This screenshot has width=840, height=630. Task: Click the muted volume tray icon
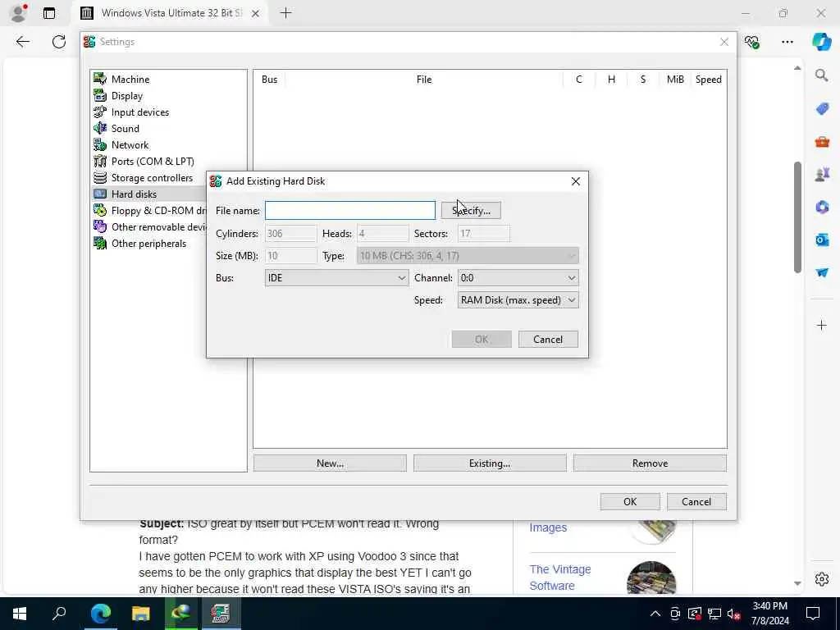(x=734, y=614)
